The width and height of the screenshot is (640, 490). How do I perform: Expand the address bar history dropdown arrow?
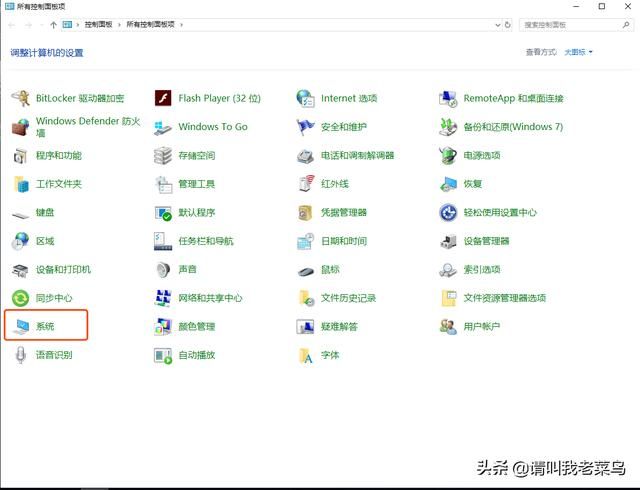pos(498,25)
